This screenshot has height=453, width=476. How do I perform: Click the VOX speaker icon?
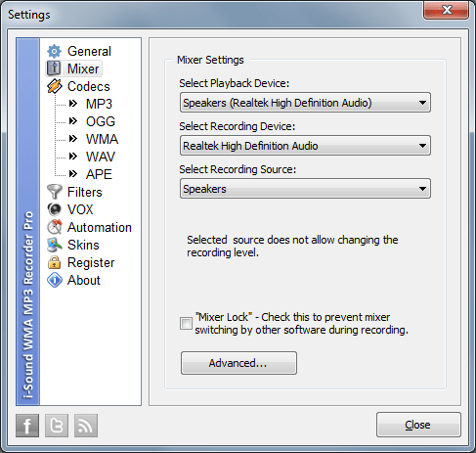[54, 209]
